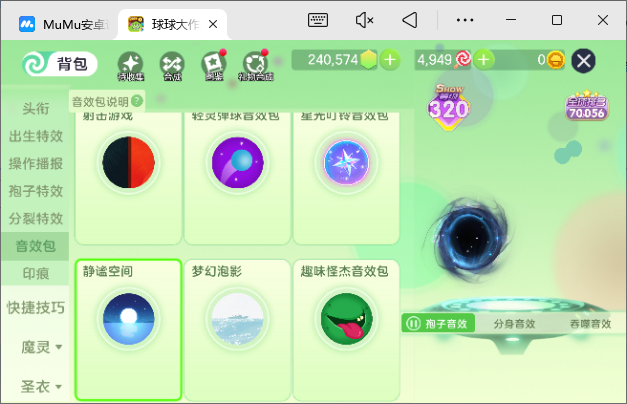Open the 合成 (synthesis) icon
627x404 pixels.
pos(172,65)
